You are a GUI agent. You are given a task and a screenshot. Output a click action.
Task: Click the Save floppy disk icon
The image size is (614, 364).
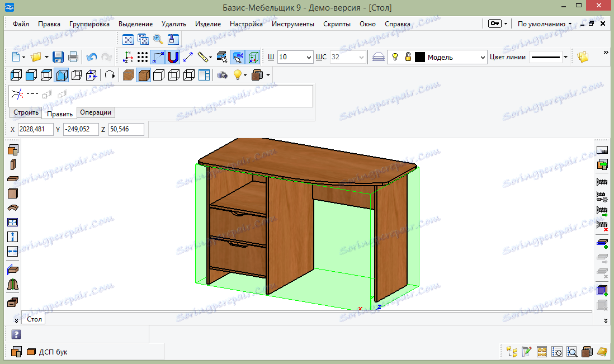coord(58,57)
